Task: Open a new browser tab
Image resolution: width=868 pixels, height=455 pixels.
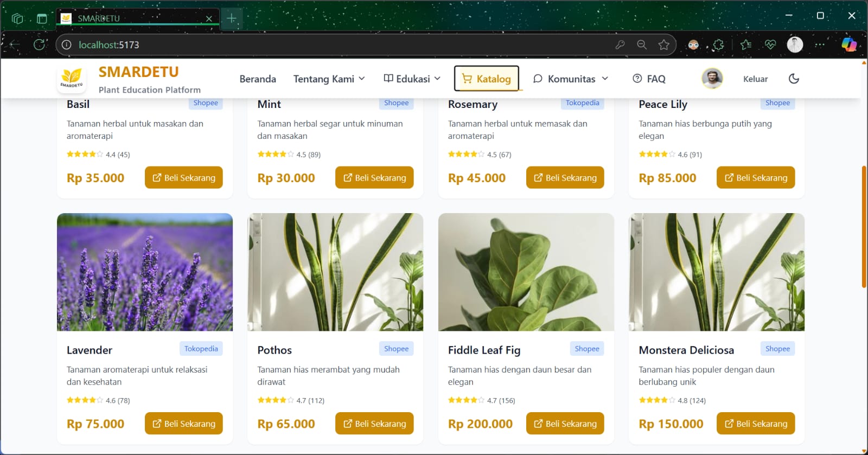Action: click(232, 18)
